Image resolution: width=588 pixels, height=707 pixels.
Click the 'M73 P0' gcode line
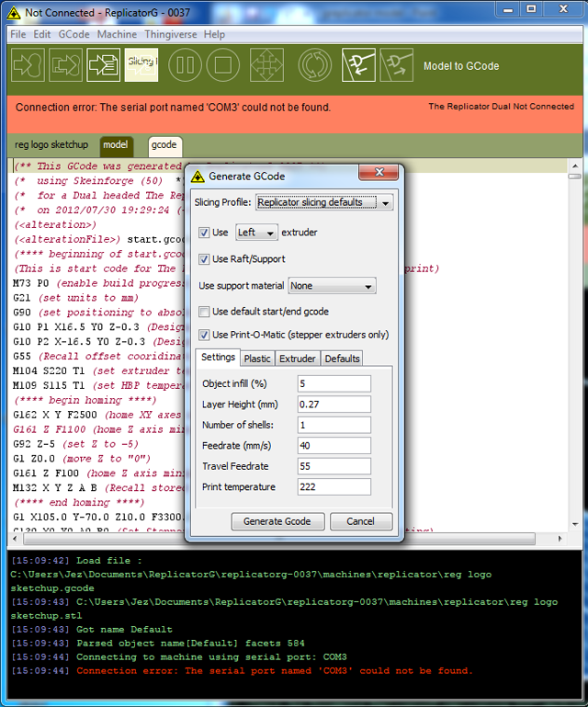[x=98, y=283]
